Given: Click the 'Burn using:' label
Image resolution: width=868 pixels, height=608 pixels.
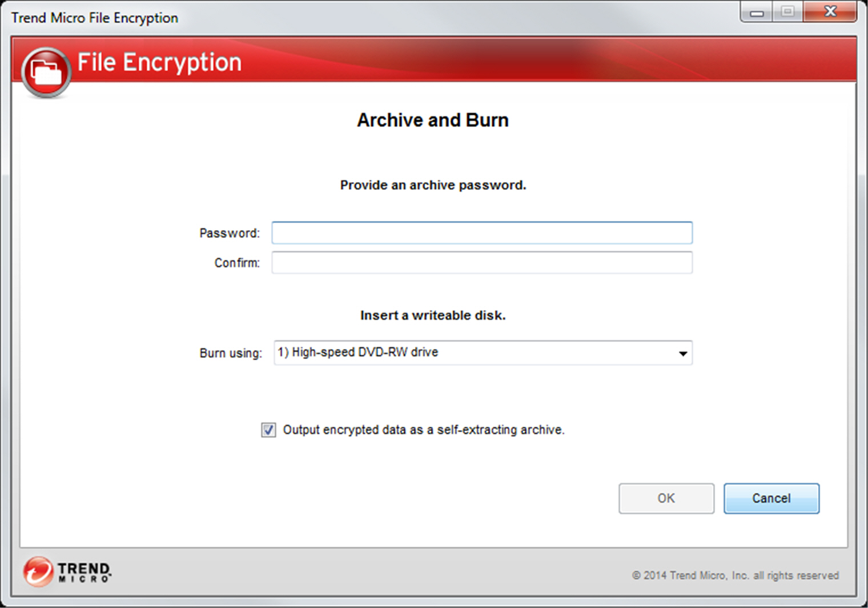Looking at the screenshot, I should point(230,353).
